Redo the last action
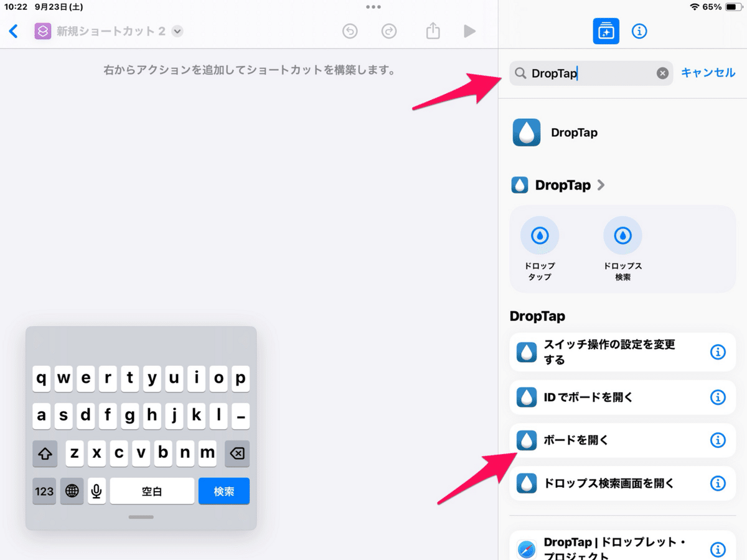 tap(389, 31)
